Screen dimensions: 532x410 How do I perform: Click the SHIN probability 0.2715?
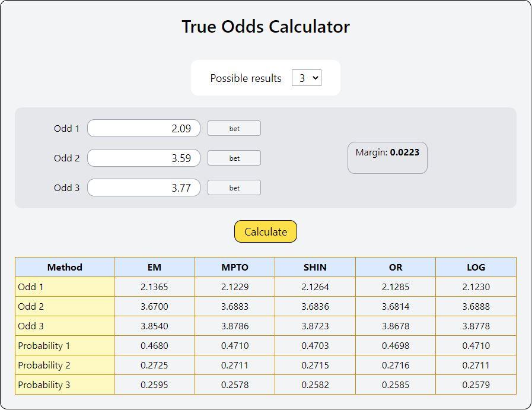[315, 365]
